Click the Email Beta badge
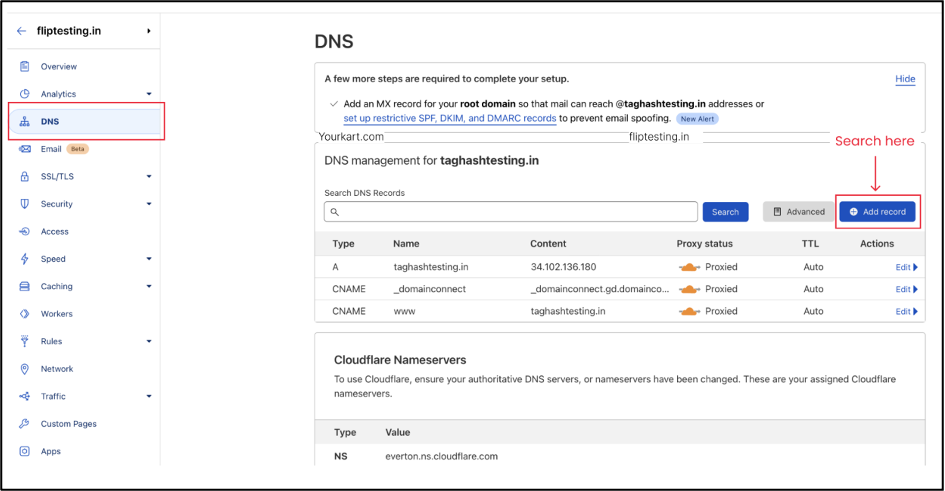The height and width of the screenshot is (491, 945). click(78, 149)
